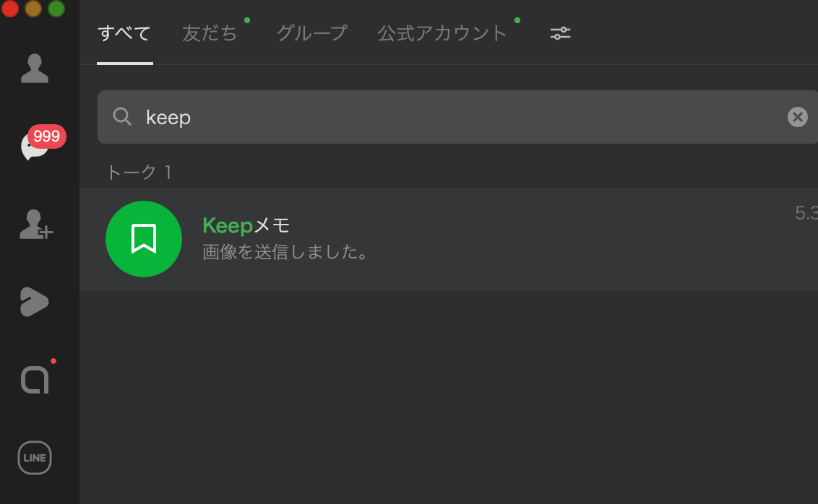Image resolution: width=818 pixels, height=504 pixels.
Task: Click the Keepメモ green avatar thumbnail
Action: tap(143, 238)
